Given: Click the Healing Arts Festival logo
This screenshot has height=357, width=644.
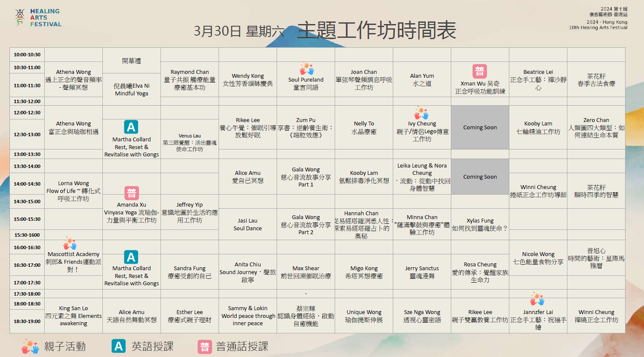Looking at the screenshot, I should 38,18.
